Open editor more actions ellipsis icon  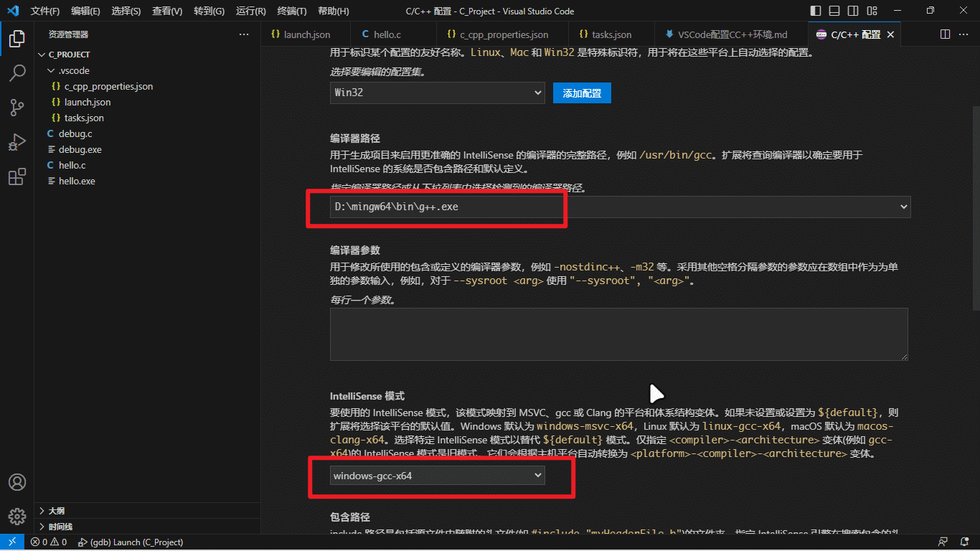(963, 34)
